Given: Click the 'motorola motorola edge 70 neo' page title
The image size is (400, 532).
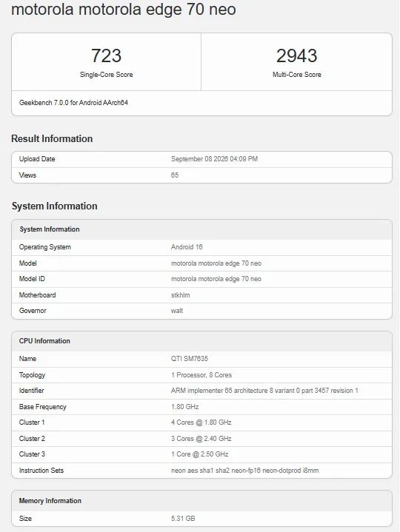Looking at the screenshot, I should pyautogui.click(x=123, y=9).
